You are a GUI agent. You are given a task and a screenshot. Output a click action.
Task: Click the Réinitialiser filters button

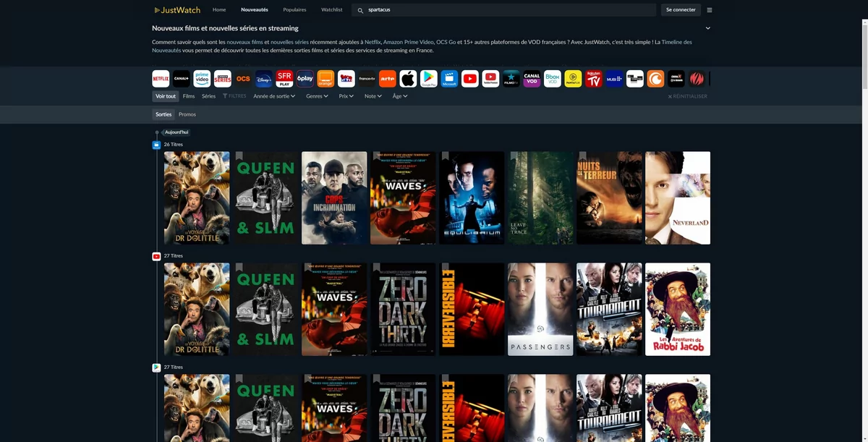[688, 96]
